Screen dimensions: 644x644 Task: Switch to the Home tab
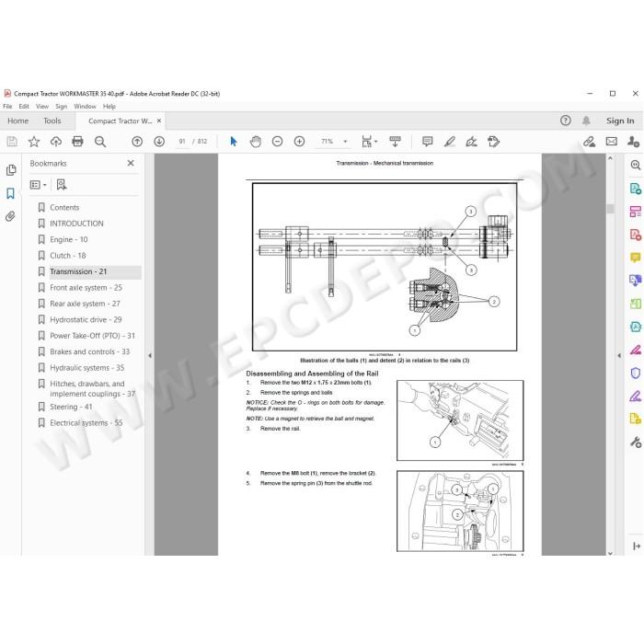coord(18,121)
